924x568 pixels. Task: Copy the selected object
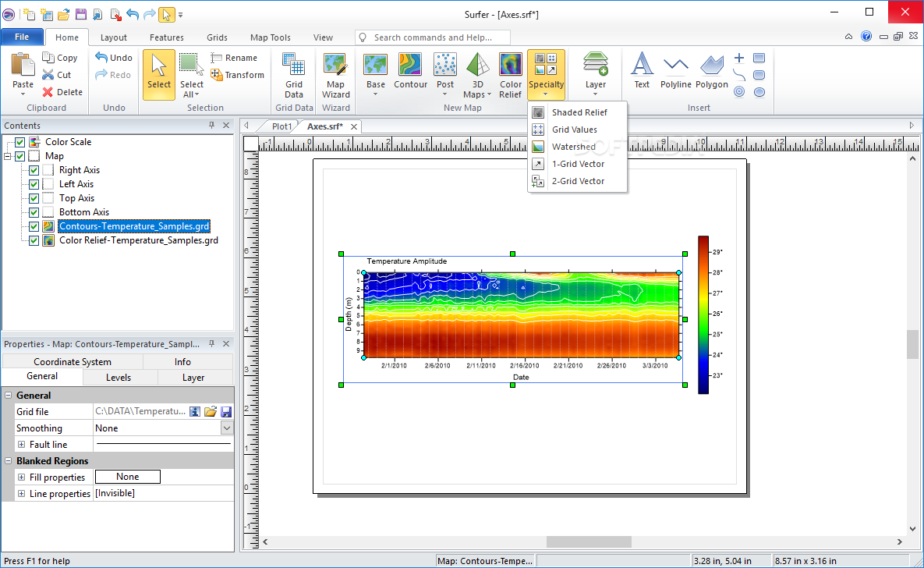(60, 58)
